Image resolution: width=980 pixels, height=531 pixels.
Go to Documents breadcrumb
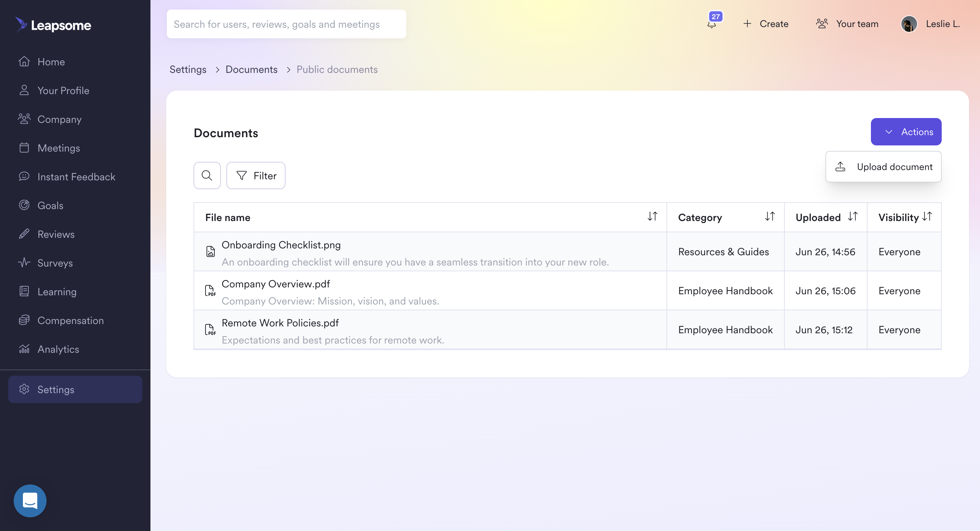point(251,70)
